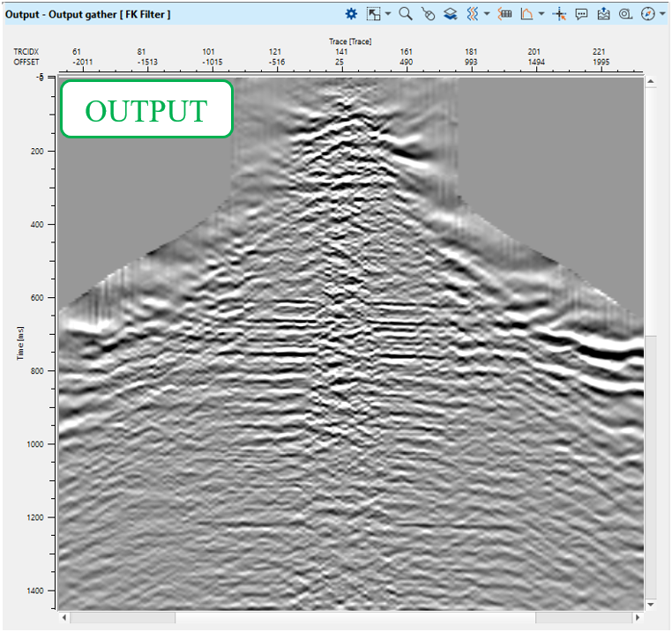Click the green OUTPUT label box
This screenshot has width=672, height=632.
coord(146,109)
